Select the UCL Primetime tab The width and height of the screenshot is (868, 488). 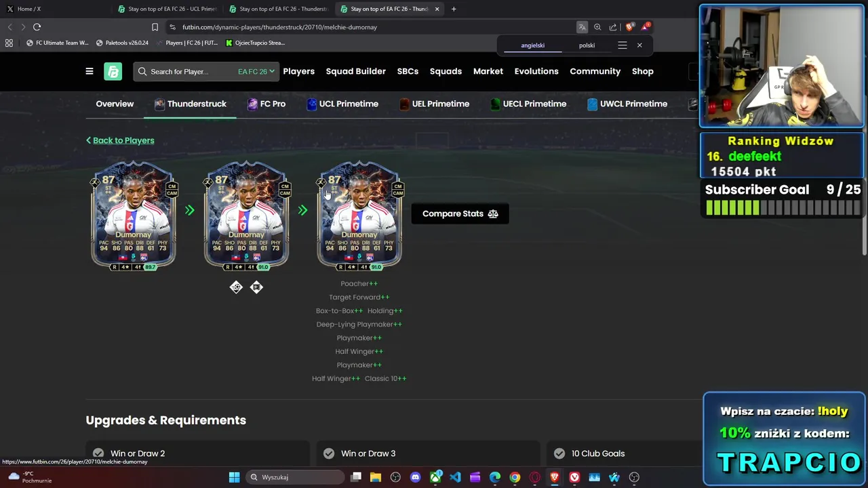tap(341, 104)
